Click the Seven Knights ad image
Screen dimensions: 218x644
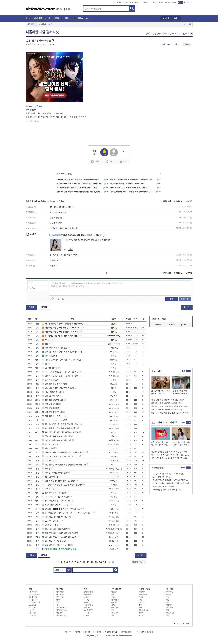54,77
